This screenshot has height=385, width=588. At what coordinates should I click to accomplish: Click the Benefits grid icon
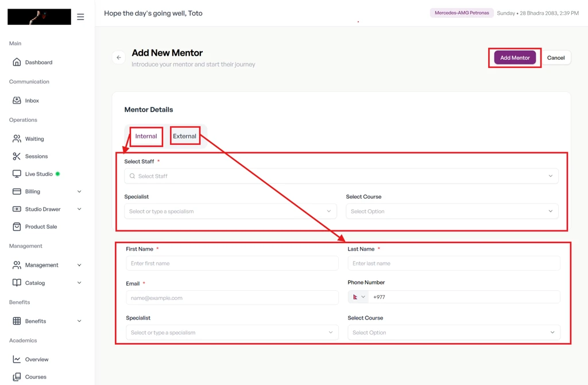click(17, 321)
